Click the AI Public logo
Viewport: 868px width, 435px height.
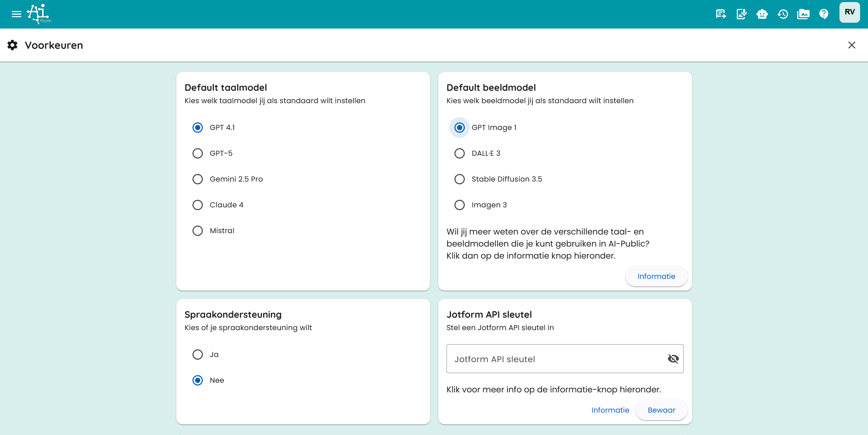(x=39, y=14)
